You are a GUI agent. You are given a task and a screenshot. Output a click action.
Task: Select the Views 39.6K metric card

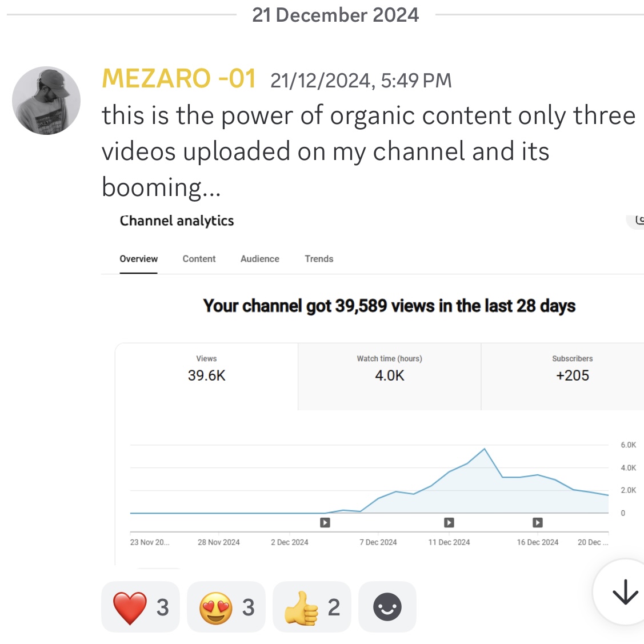click(x=207, y=377)
